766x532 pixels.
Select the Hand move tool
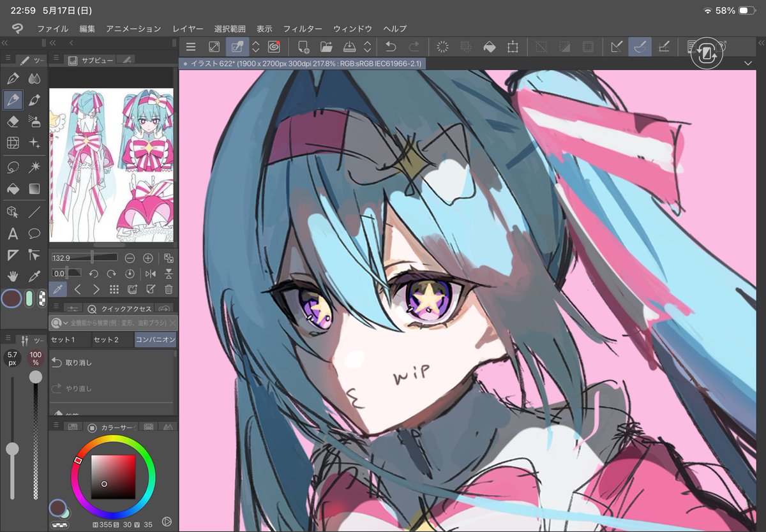[12, 277]
